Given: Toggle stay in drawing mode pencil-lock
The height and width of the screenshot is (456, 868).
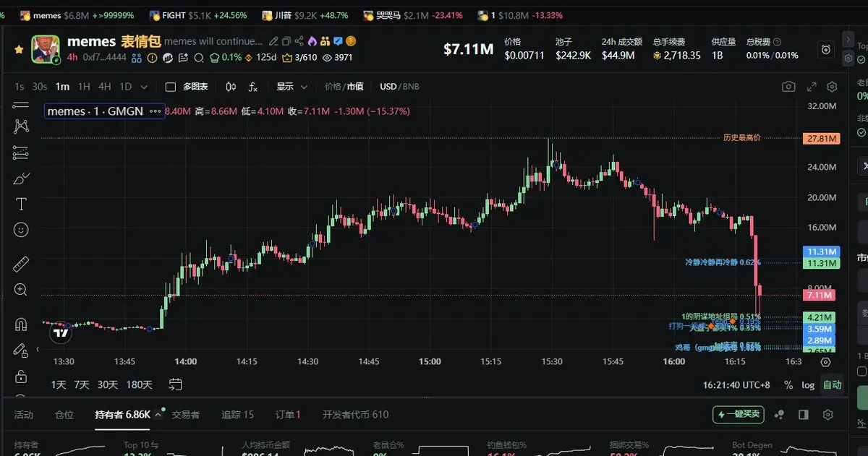Looking at the screenshot, I should [x=21, y=350].
